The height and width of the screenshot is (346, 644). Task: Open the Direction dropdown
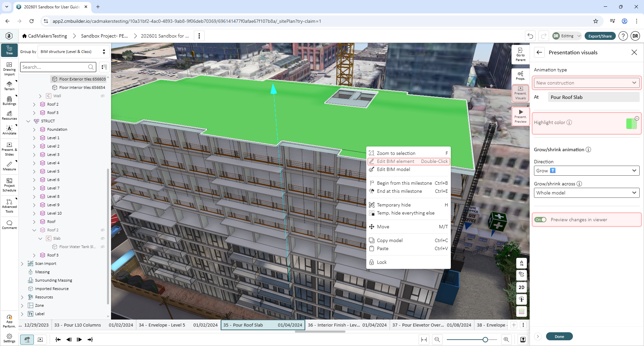tap(587, 171)
